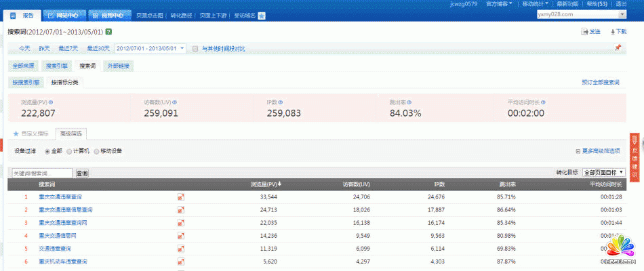
Task: Click the green help icon beside 搜索词 title
Action: click(x=109, y=32)
